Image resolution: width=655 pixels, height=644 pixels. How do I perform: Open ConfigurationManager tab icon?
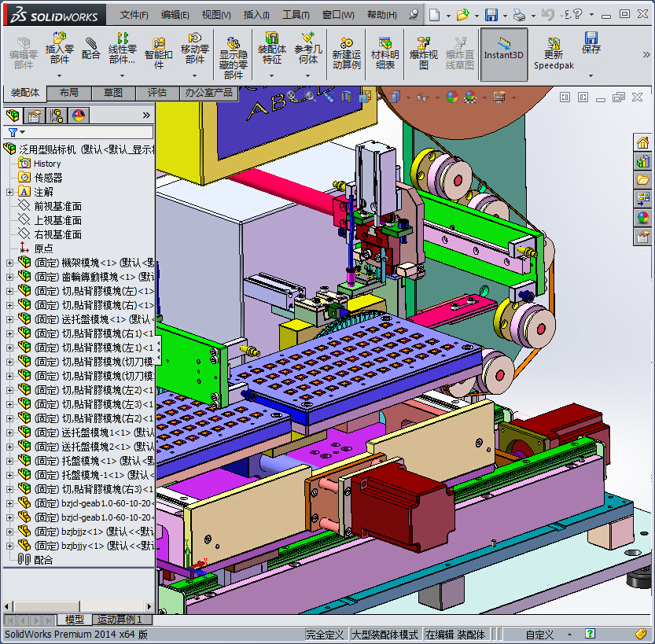click(57, 115)
